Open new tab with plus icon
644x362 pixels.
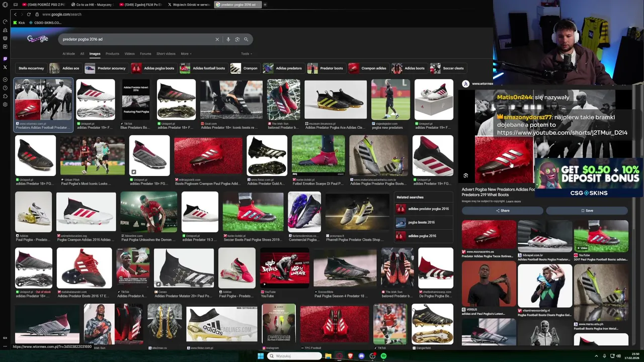point(265,5)
